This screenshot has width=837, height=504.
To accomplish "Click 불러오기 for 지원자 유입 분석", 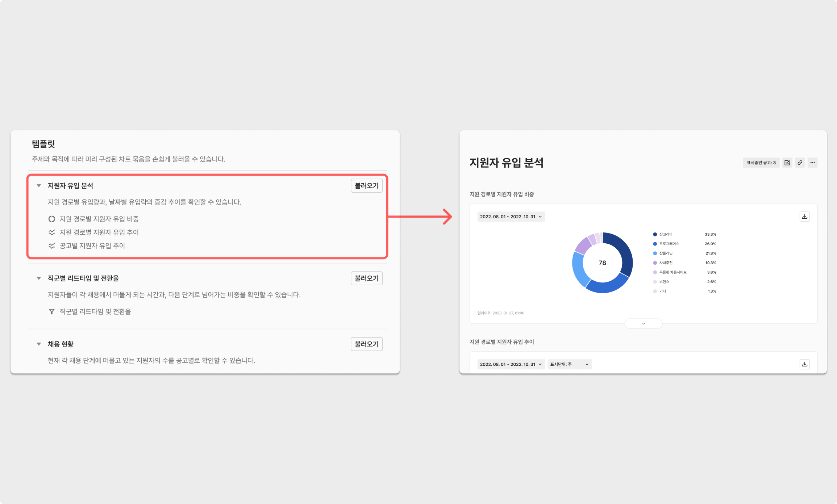I will coord(366,186).
